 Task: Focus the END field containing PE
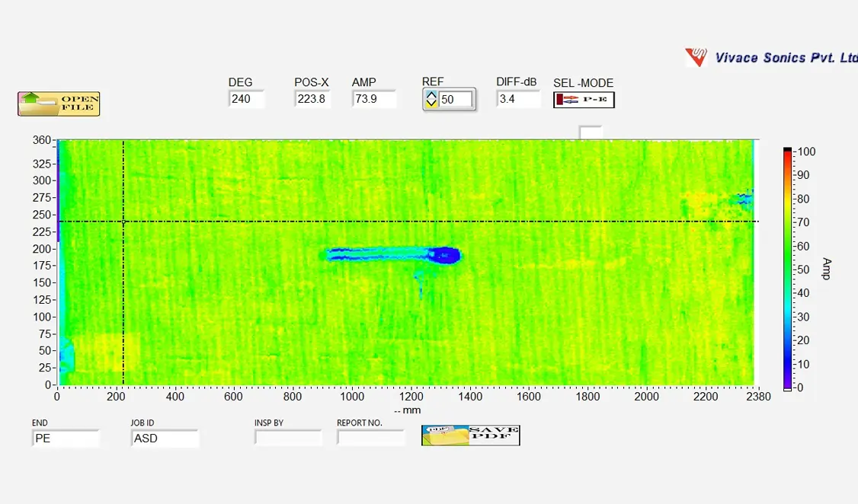click(x=66, y=439)
